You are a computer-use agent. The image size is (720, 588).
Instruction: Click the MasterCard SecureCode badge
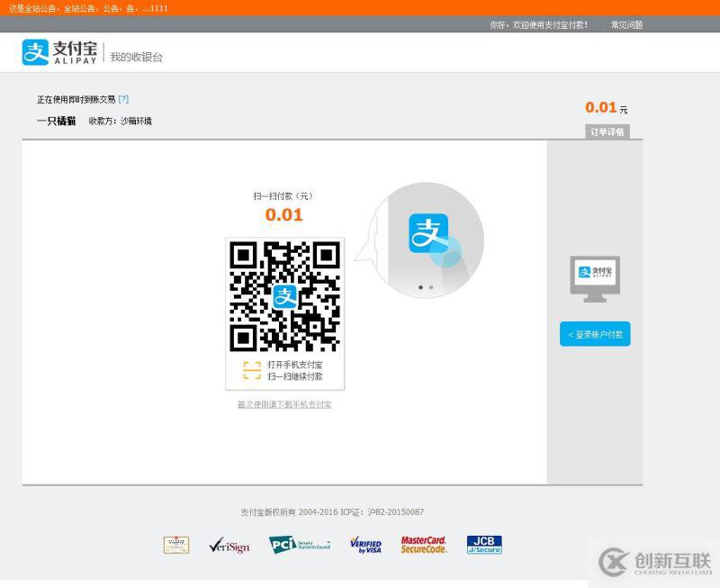click(425, 544)
